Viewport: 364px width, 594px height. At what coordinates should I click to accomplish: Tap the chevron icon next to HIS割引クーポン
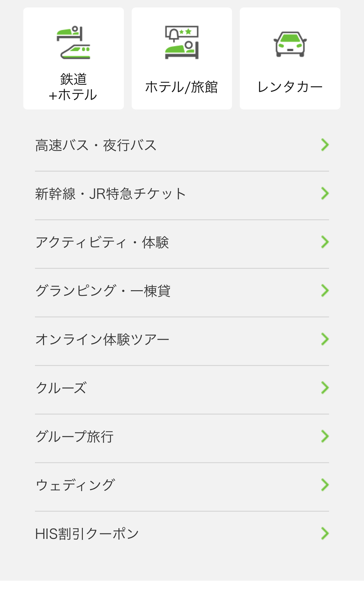tap(325, 533)
